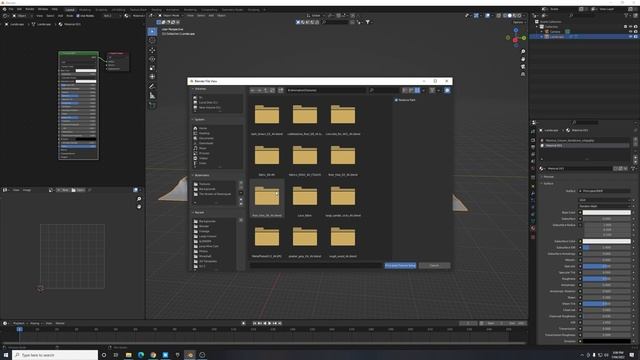Open the Render menu in top bar
This screenshot has width=640, height=360.
click(x=29, y=9)
